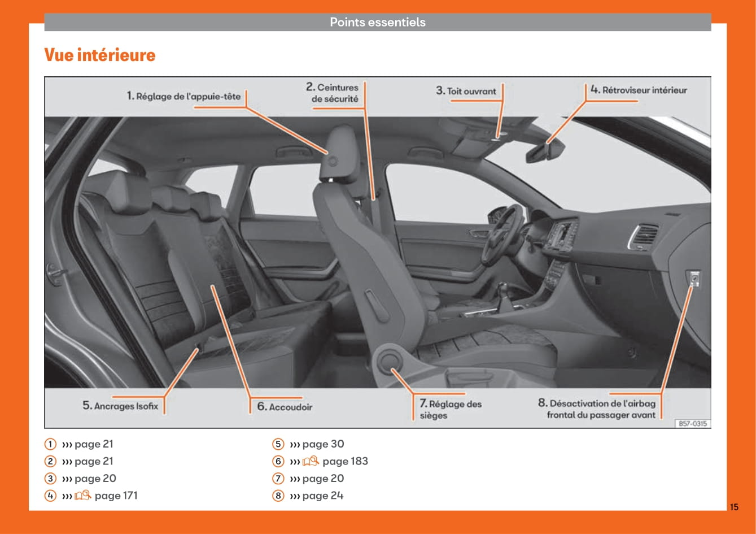Click the circled number 5 in reference list
Viewport: 756px width, 534px height.
tap(278, 444)
